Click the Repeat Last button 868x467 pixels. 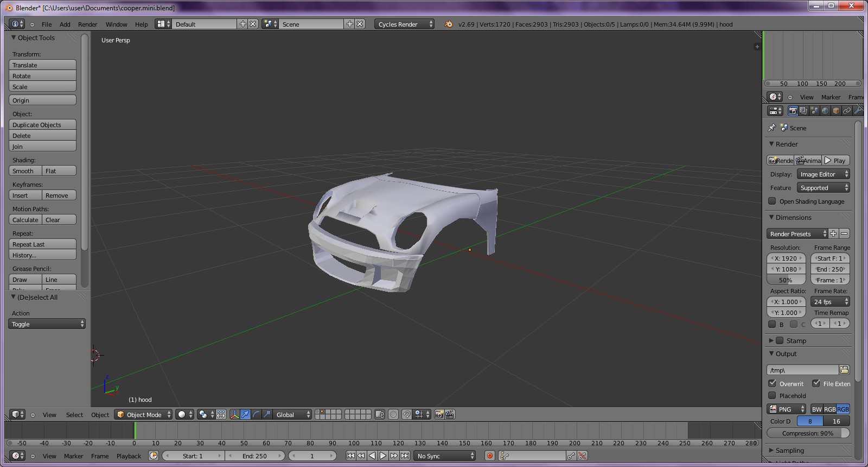click(42, 244)
